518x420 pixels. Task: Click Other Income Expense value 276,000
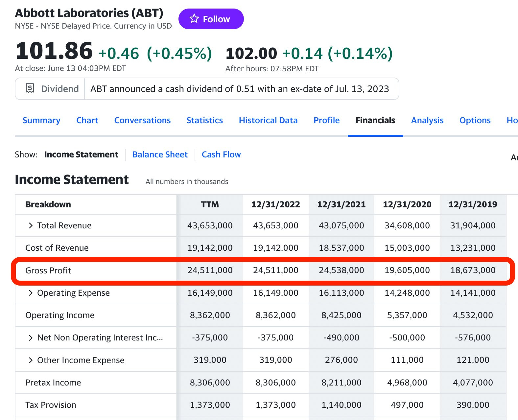coord(341,360)
